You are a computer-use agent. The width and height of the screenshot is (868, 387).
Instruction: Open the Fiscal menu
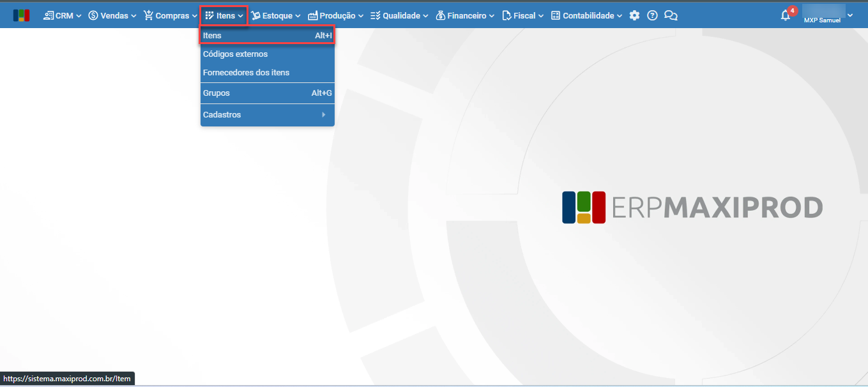point(523,15)
